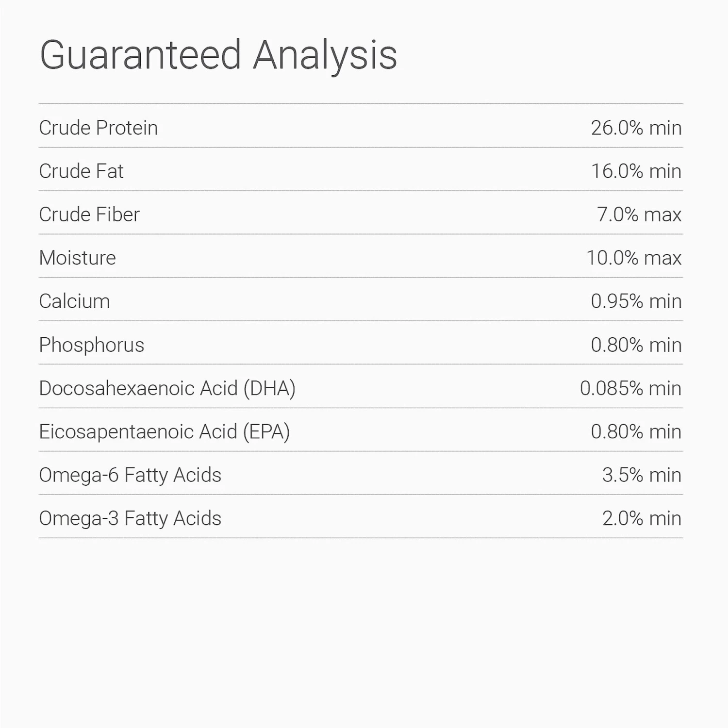Click the Guaranteed Analysis heading

tap(218, 55)
